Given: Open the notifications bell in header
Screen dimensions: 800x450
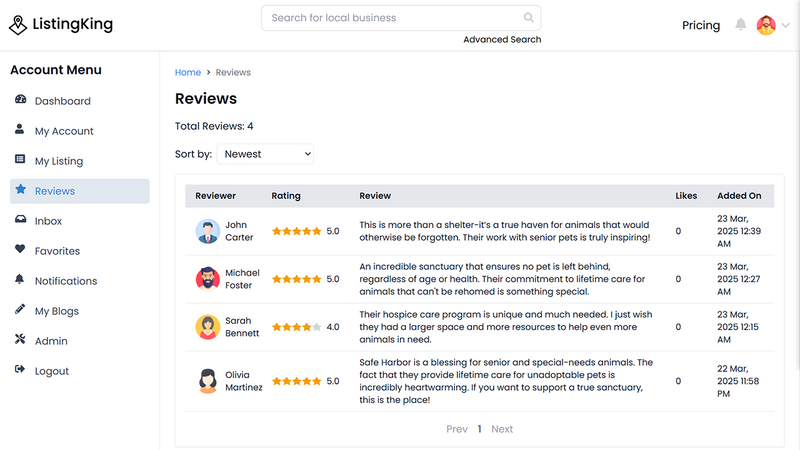Looking at the screenshot, I should click(740, 24).
